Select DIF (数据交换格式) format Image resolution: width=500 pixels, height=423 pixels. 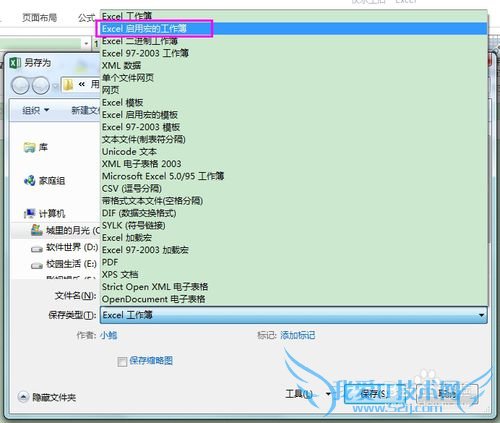(294, 213)
